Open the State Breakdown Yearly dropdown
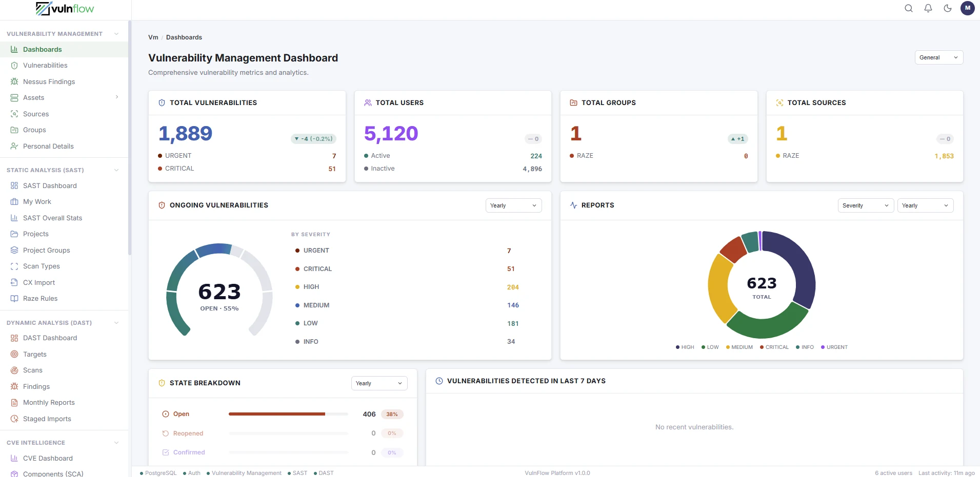The image size is (980, 477). coord(379,383)
